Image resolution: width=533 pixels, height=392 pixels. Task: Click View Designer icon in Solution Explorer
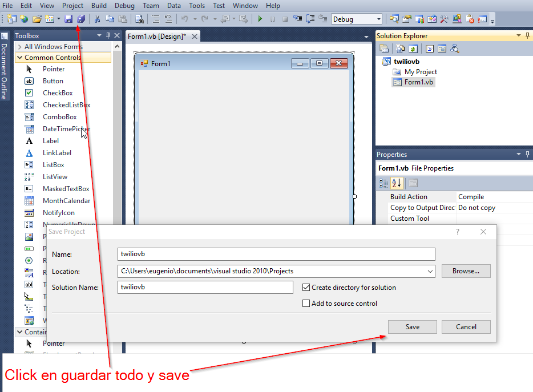(442, 49)
